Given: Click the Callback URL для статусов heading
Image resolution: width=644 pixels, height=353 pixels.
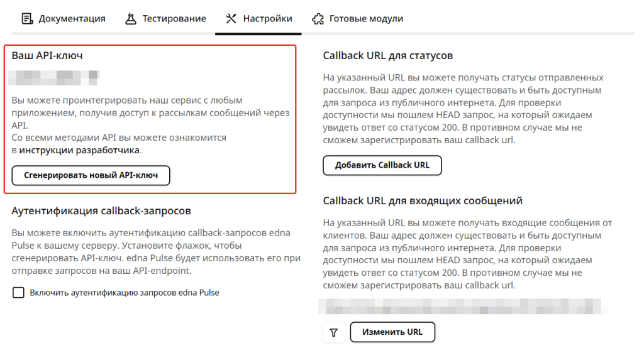Looking at the screenshot, I should click(388, 56).
